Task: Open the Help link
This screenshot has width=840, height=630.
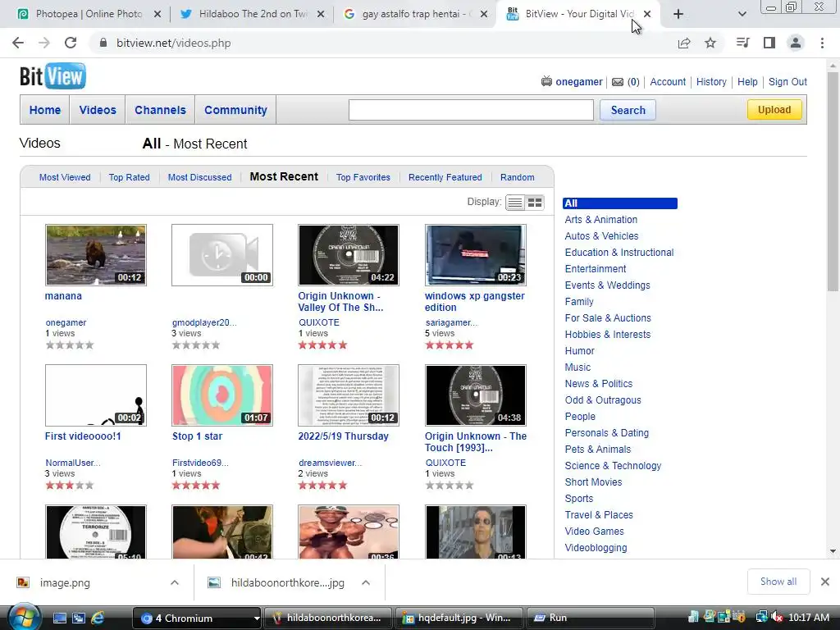Action: point(747,82)
